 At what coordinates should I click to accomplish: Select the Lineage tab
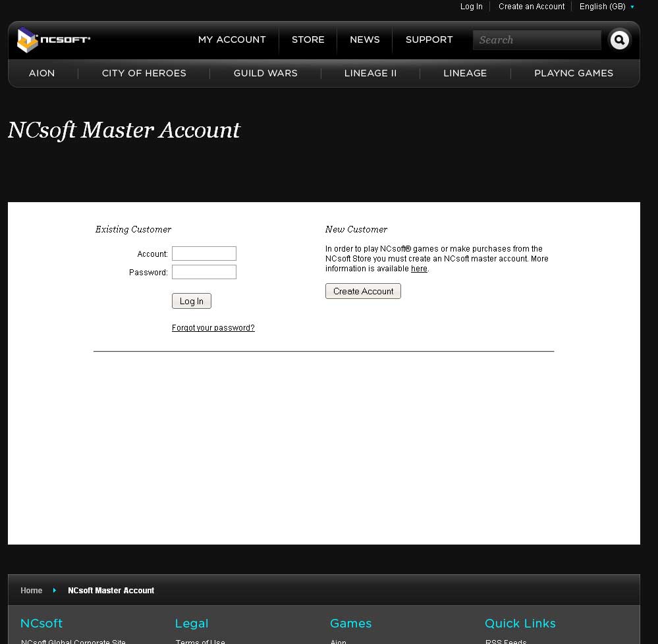(465, 73)
